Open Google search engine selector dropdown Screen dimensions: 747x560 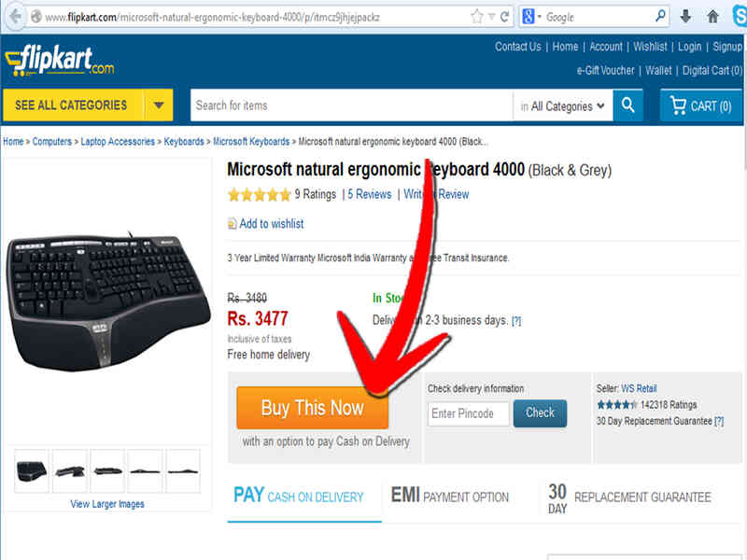pos(531,17)
